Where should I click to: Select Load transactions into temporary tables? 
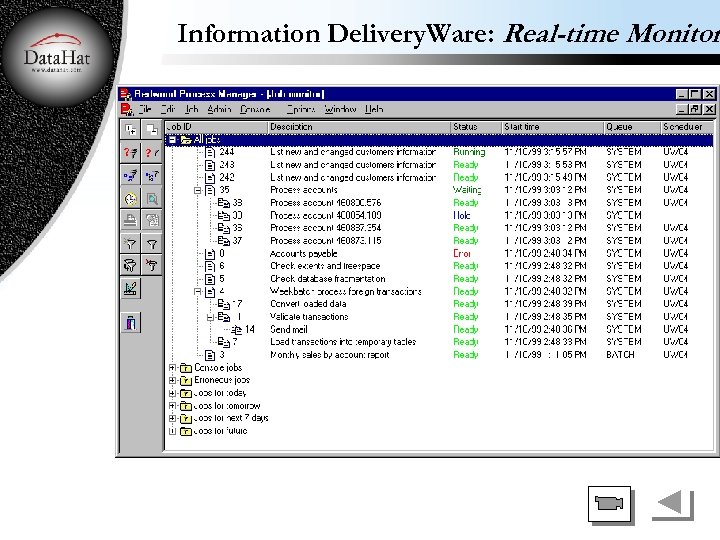tap(343, 342)
